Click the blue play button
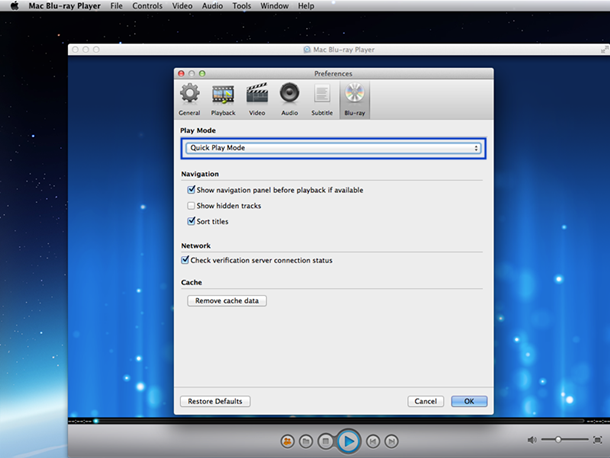This screenshot has width=610, height=458. click(349, 441)
